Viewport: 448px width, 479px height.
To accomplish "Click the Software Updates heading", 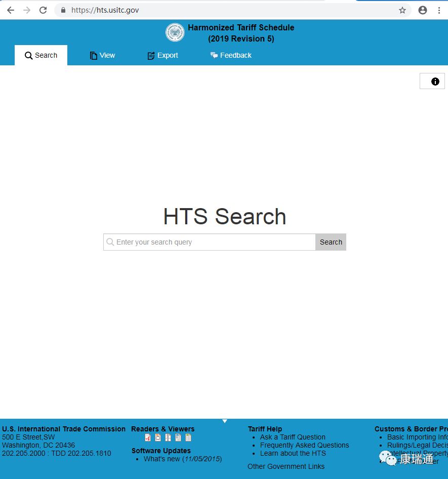I will pos(161,451).
